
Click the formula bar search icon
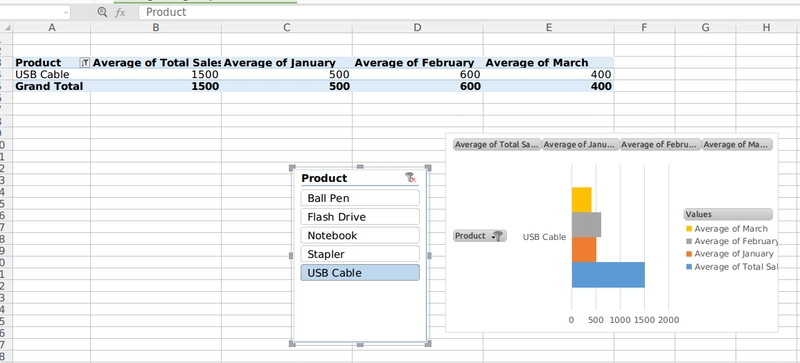click(102, 12)
